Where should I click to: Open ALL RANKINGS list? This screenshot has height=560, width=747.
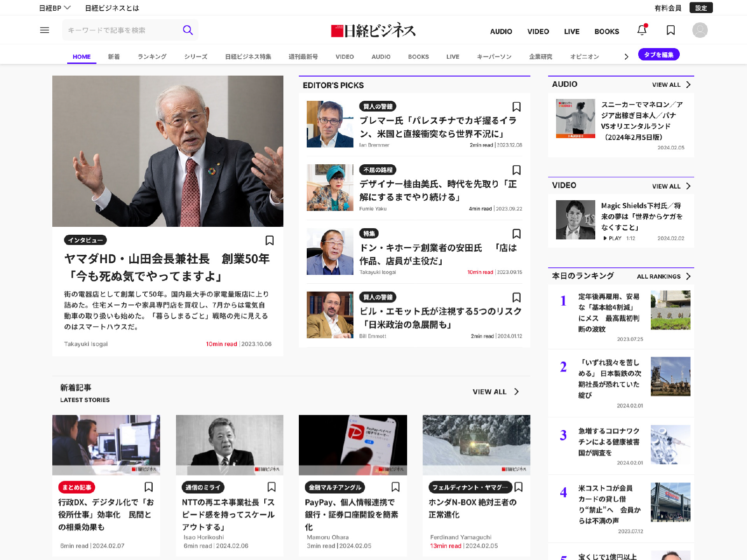coord(663,276)
